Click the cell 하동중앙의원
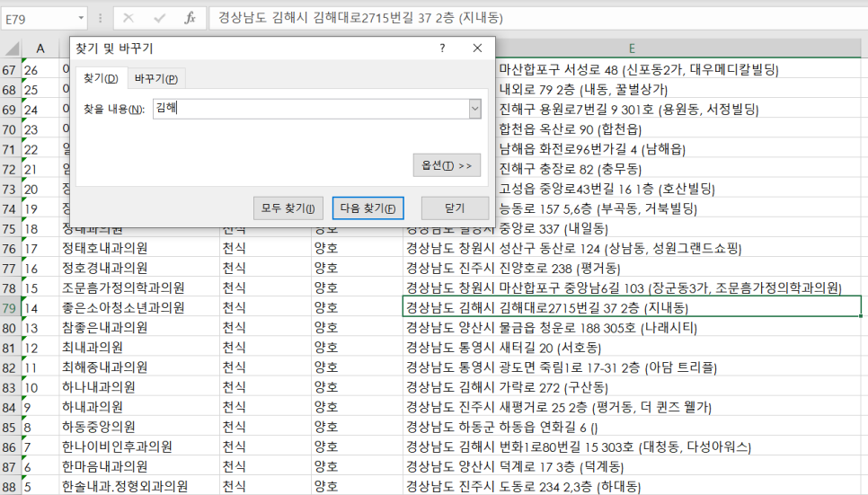868x495 pixels. [x=139, y=428]
